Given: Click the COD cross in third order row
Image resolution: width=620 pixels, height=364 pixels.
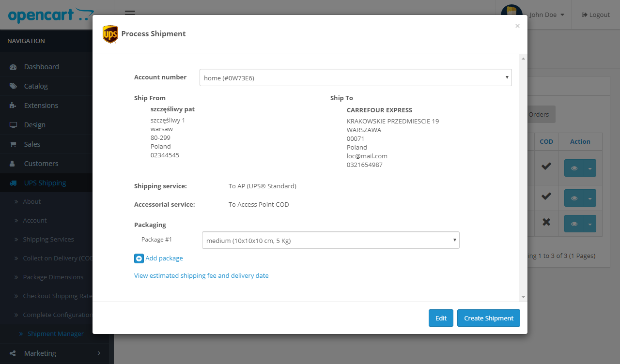Looking at the screenshot, I should [x=546, y=222].
